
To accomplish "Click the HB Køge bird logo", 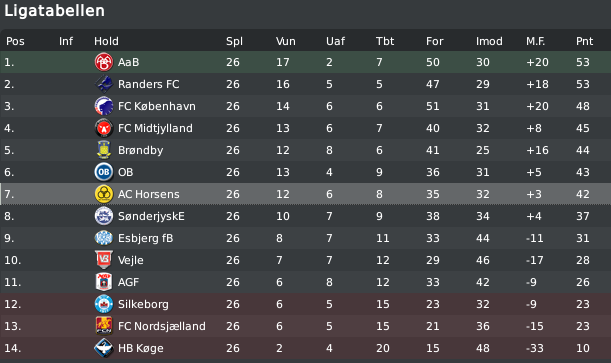I will click(104, 348).
